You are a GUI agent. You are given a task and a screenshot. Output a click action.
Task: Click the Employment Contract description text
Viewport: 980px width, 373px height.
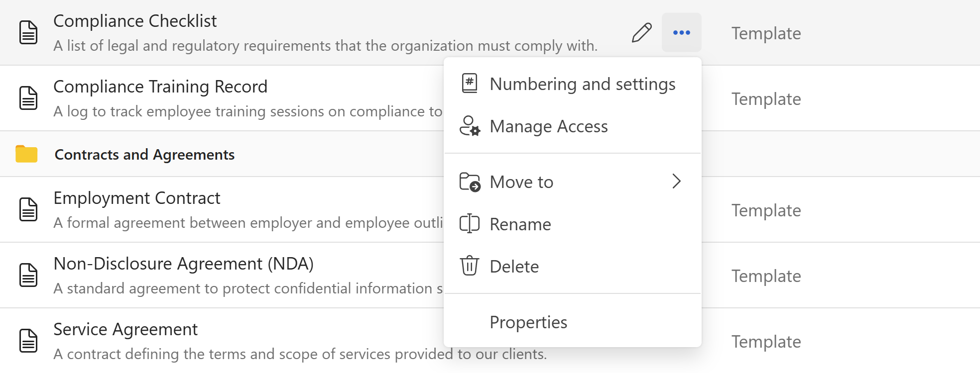[248, 223]
